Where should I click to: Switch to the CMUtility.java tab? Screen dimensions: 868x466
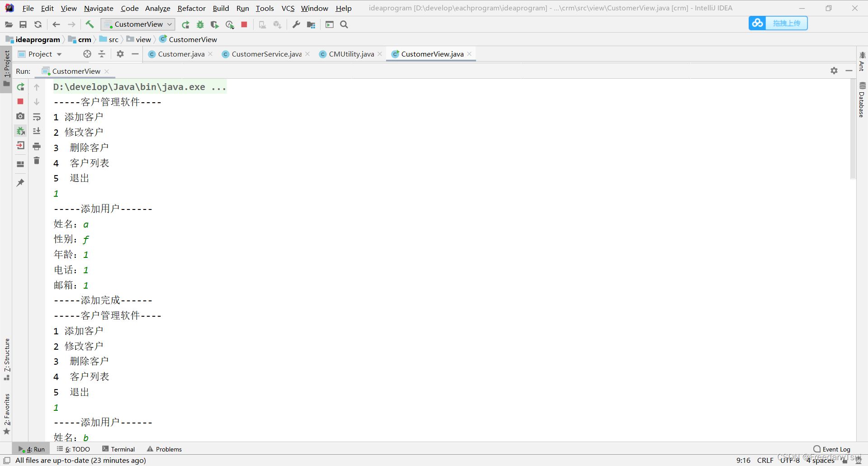[x=351, y=54]
